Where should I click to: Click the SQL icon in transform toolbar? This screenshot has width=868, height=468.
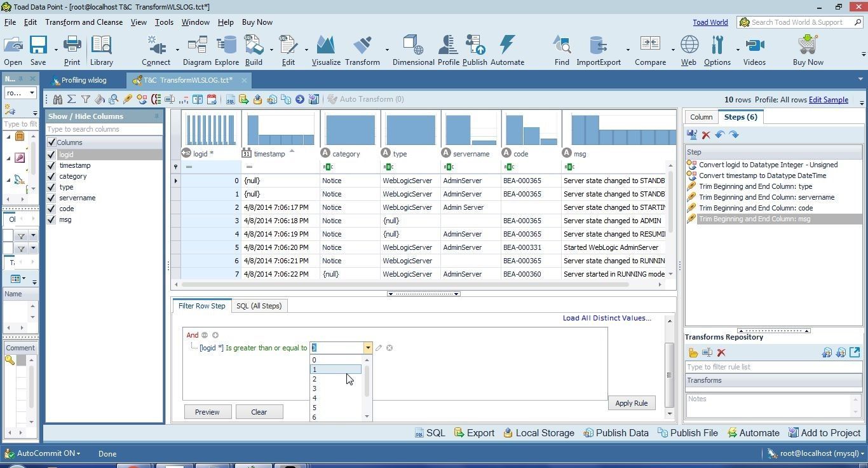(x=230, y=99)
